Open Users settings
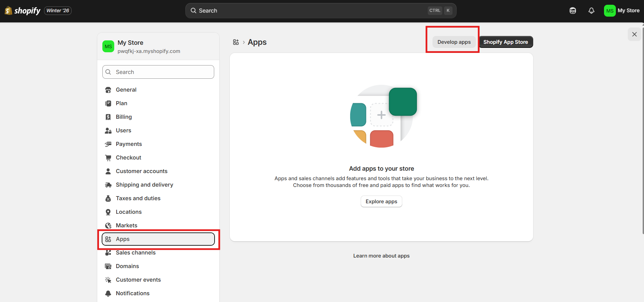The width and height of the screenshot is (644, 302). 158,130
